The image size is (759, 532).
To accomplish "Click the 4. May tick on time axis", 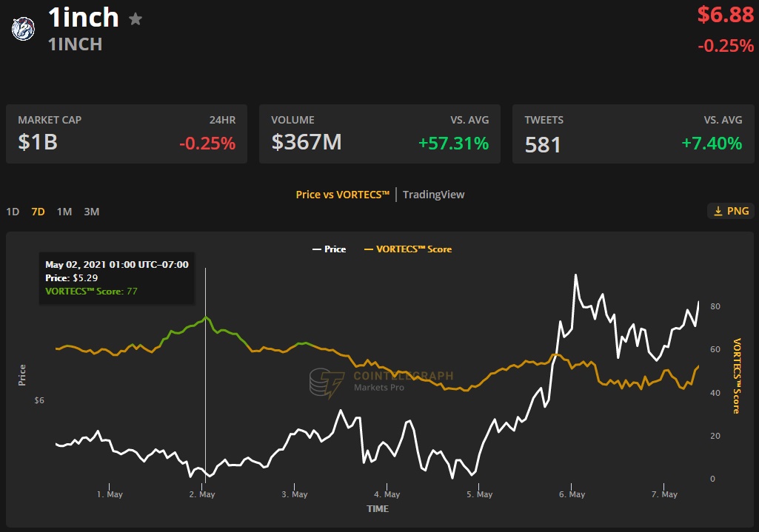I will tap(387, 494).
